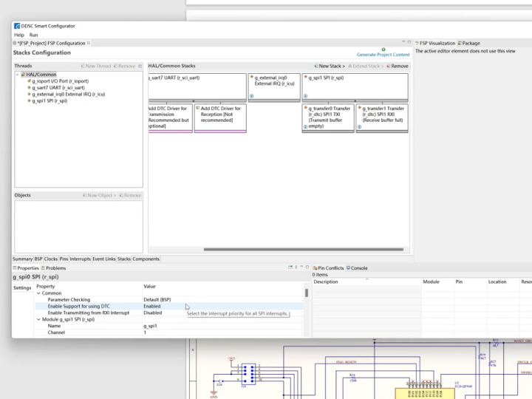Open the Help menu
The image size is (532, 399).
19,35
